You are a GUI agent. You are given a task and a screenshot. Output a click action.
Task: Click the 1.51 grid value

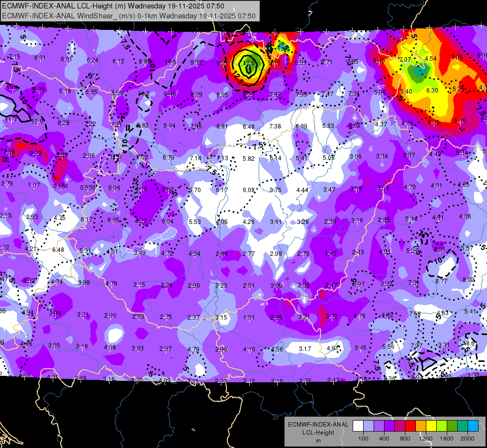249,317
